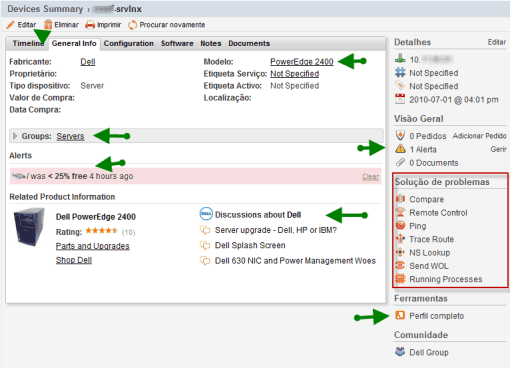This screenshot has width=510, height=368.
Task: Switch to the Timeline tab
Action: point(28,43)
